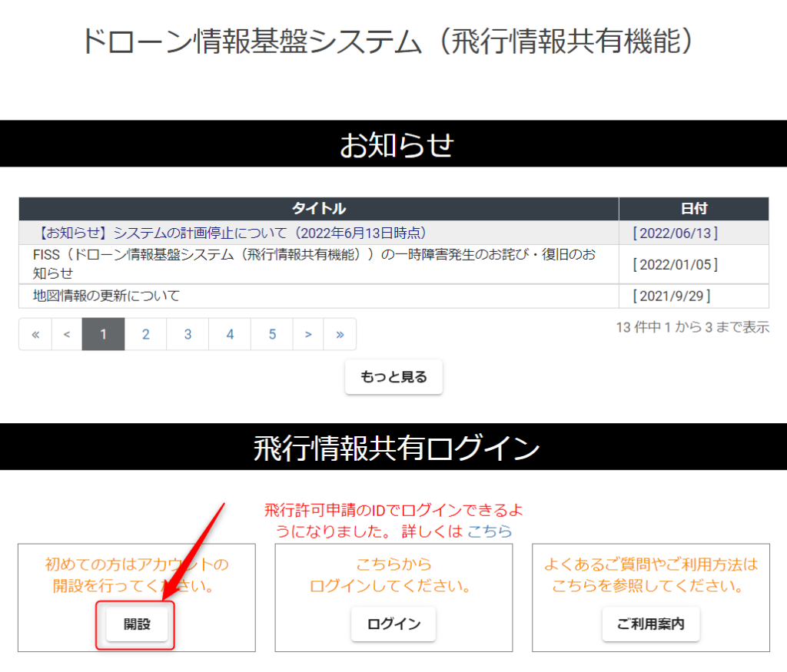Image resolution: width=787 pixels, height=672 pixels.
Task: Open 地図情報の更新について notice
Action: 106,296
